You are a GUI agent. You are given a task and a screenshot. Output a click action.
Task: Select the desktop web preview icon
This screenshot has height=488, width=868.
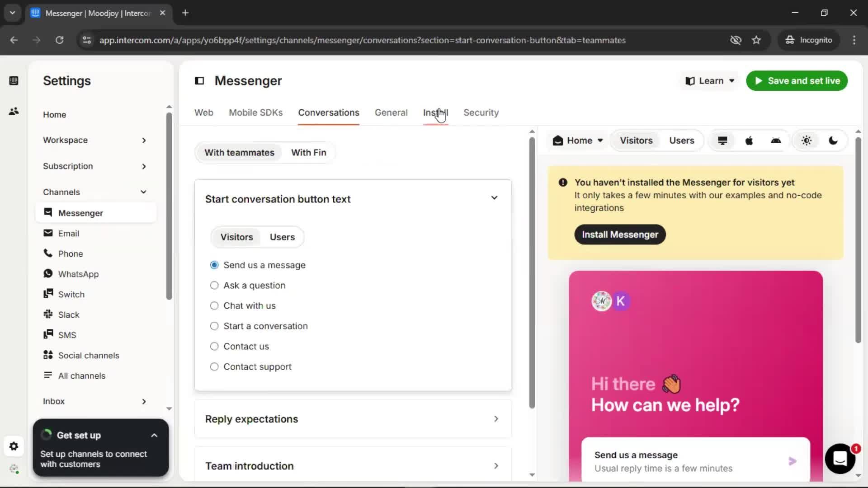722,141
